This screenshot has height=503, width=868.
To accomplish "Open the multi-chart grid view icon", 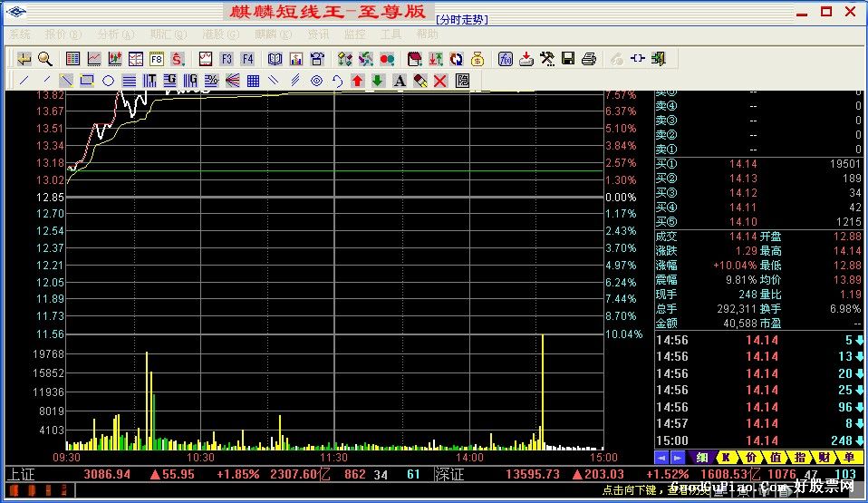I will [136, 59].
